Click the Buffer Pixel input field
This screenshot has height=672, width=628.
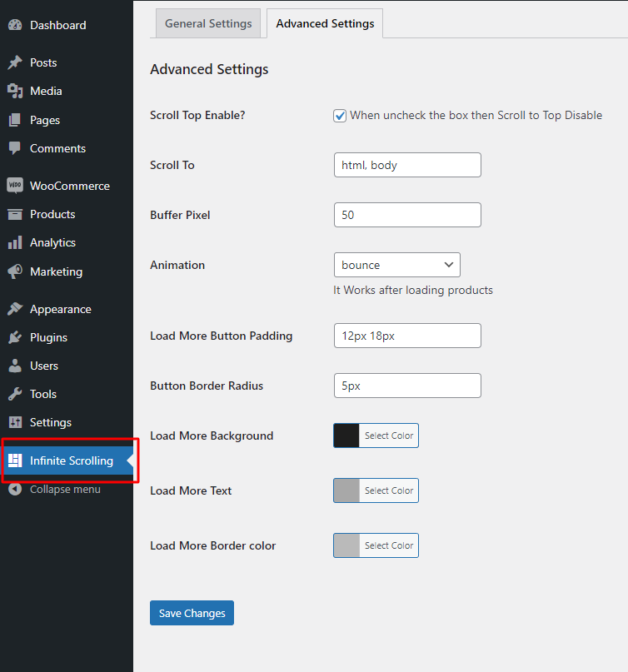407,215
